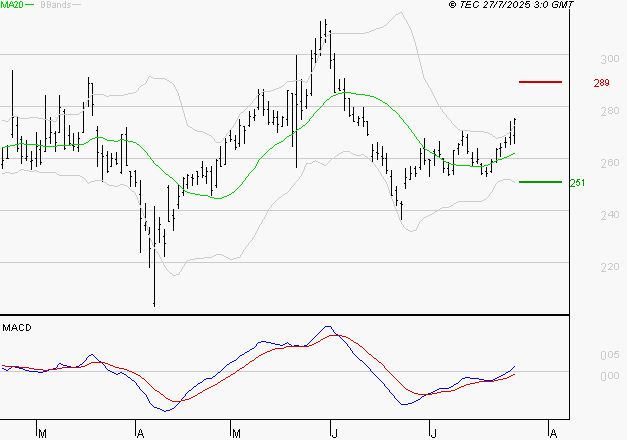Click the green 251 support value

click(577, 183)
